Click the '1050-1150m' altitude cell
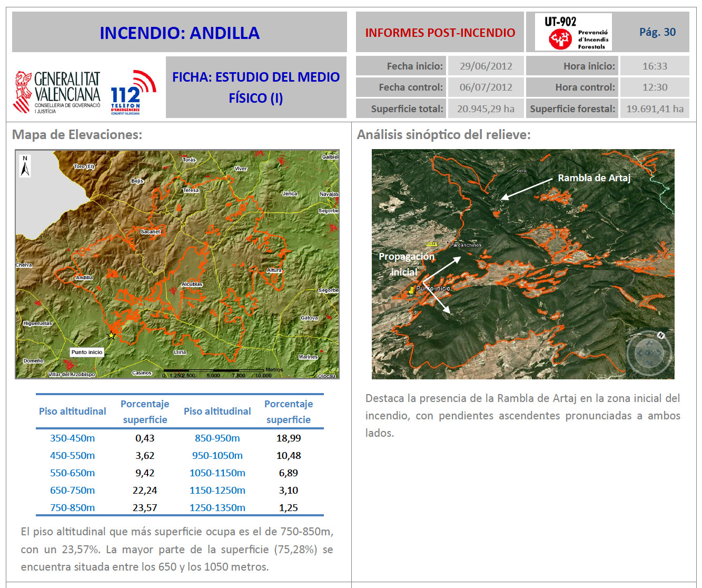The width and height of the screenshot is (702, 588). click(x=217, y=473)
